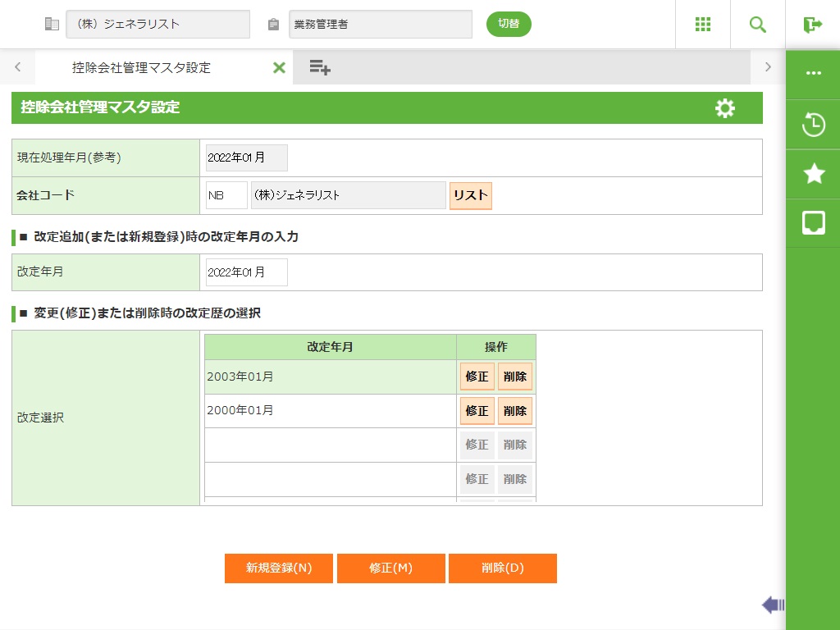This screenshot has height=630, width=840.
Task: Open the apps grid menu icon
Action: point(703,25)
